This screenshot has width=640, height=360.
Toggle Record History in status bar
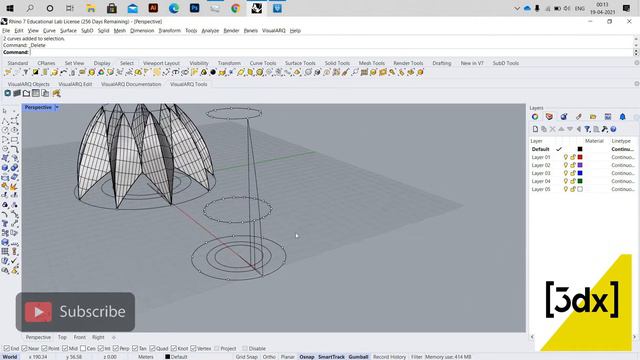click(x=389, y=357)
